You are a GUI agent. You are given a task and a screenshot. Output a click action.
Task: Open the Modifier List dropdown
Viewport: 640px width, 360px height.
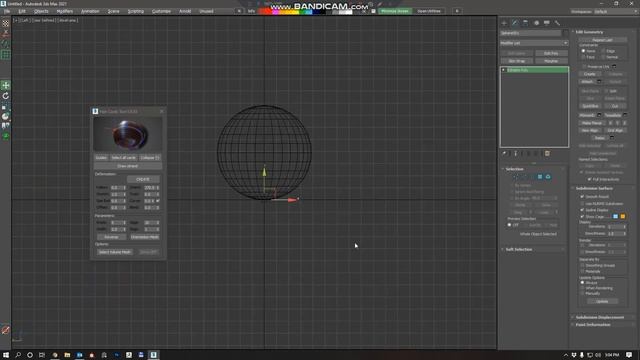tap(534, 43)
